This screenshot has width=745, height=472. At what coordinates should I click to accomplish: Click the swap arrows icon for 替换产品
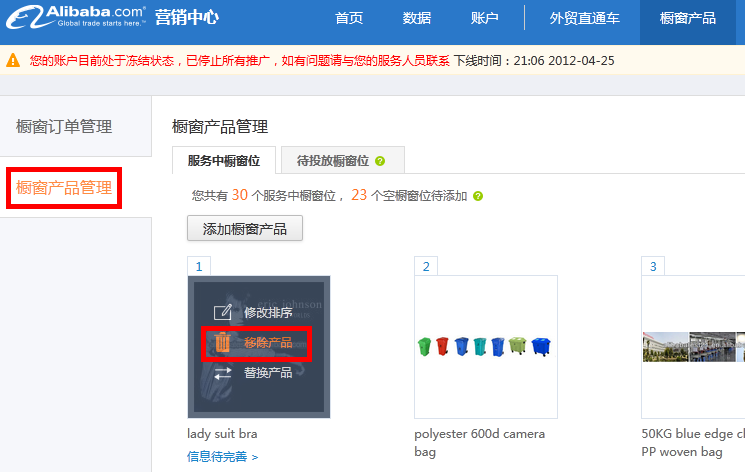(x=223, y=373)
